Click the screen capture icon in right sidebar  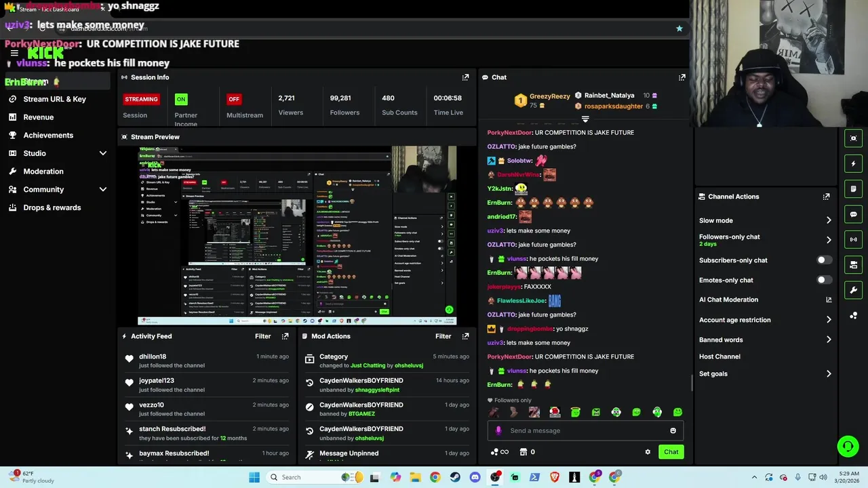point(853,138)
